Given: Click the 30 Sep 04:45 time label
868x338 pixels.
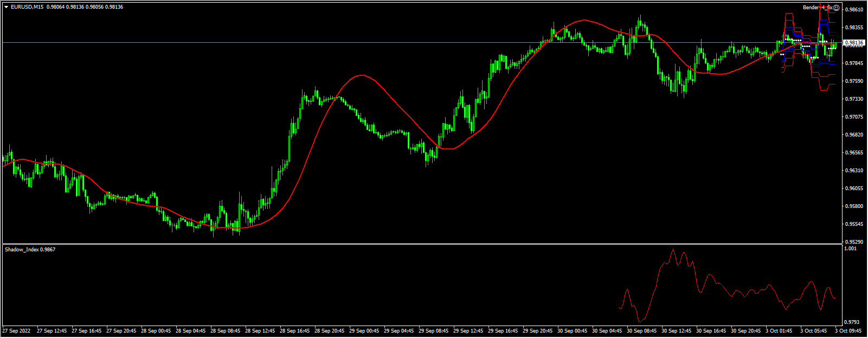Looking at the screenshot, I should point(607,330).
